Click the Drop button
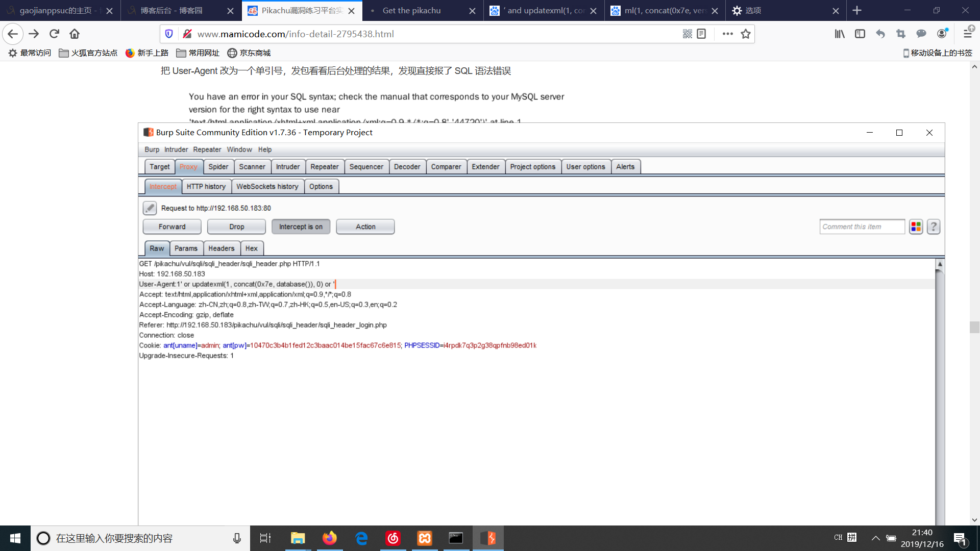 236,227
